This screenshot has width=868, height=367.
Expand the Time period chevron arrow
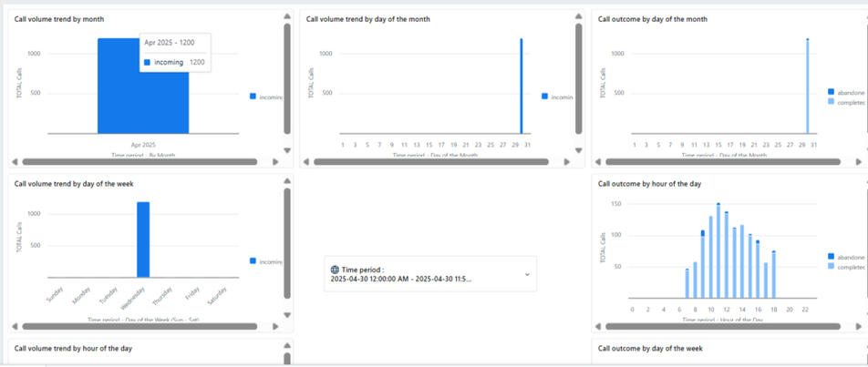pos(526,274)
